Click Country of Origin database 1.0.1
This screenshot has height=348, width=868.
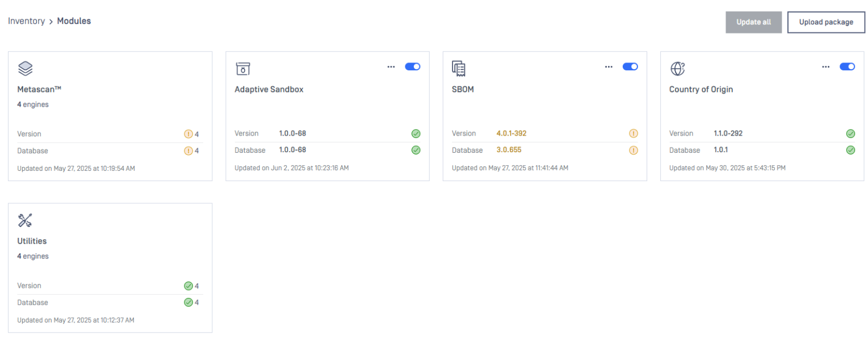721,150
